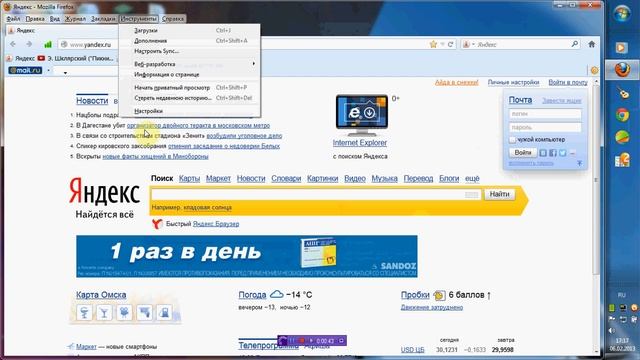Open the search engine dropdown arrow

(473, 44)
